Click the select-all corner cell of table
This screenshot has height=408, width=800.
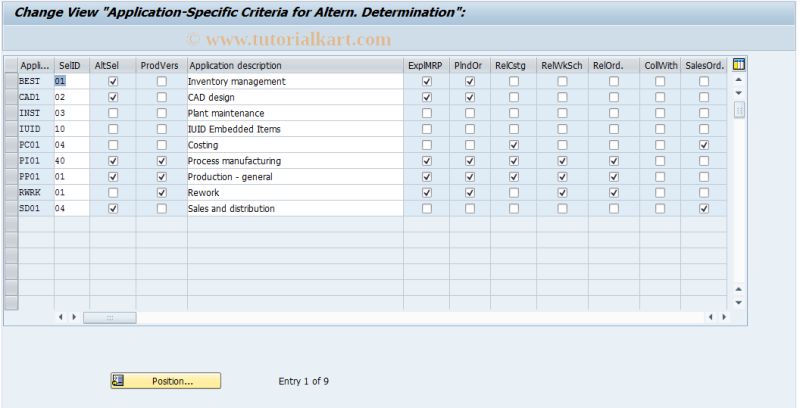pos(11,65)
